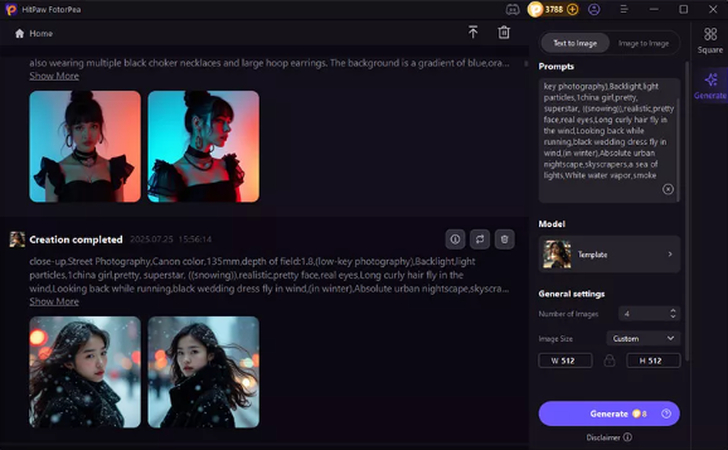Screen dimensions: 728x450
Task: Click the right panel vertical scrollbar
Action: click(687, 211)
